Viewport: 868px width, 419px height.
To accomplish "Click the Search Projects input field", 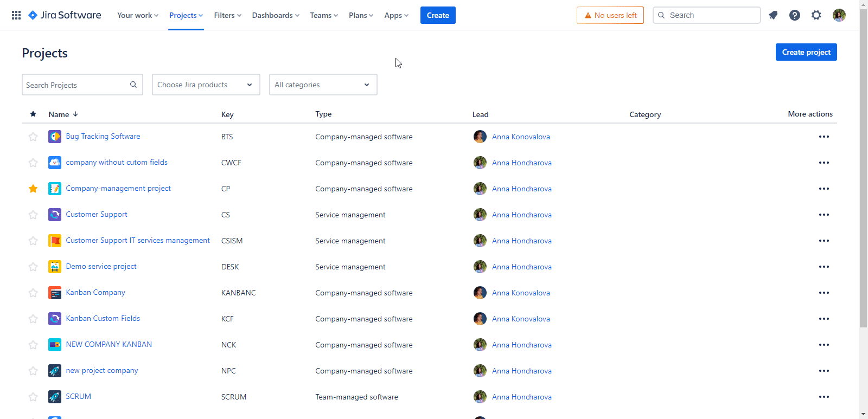I will click(76, 85).
